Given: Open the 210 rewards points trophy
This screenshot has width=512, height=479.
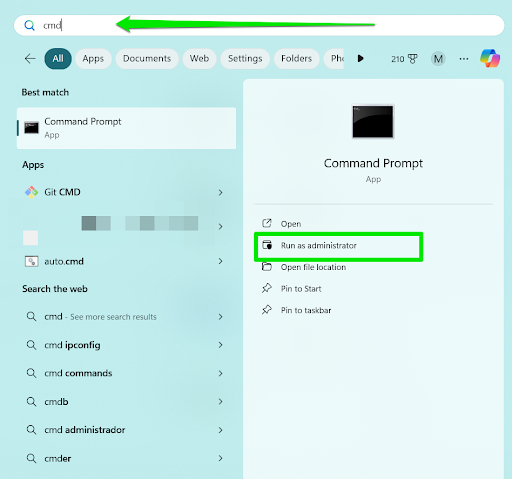Looking at the screenshot, I should [404, 59].
